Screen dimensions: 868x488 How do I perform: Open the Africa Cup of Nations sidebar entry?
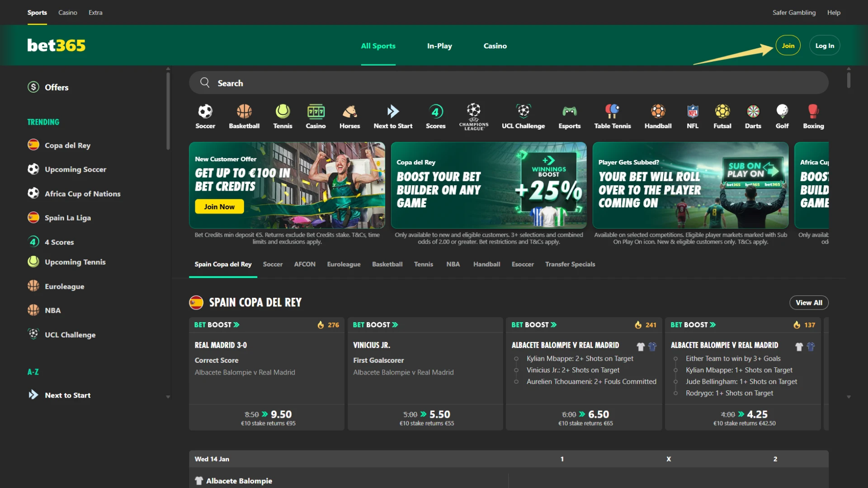(x=82, y=193)
